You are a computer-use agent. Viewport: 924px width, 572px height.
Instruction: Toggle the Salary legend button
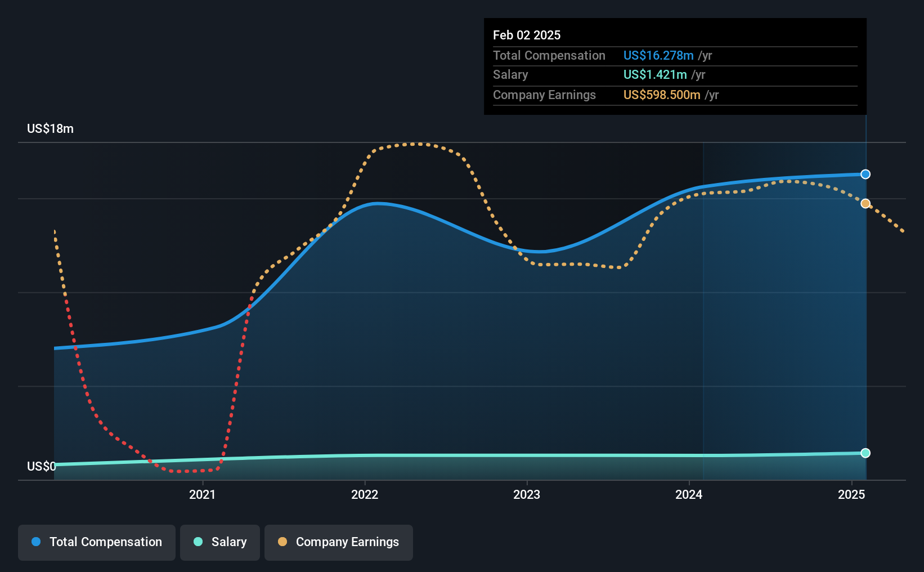pyautogui.click(x=220, y=542)
